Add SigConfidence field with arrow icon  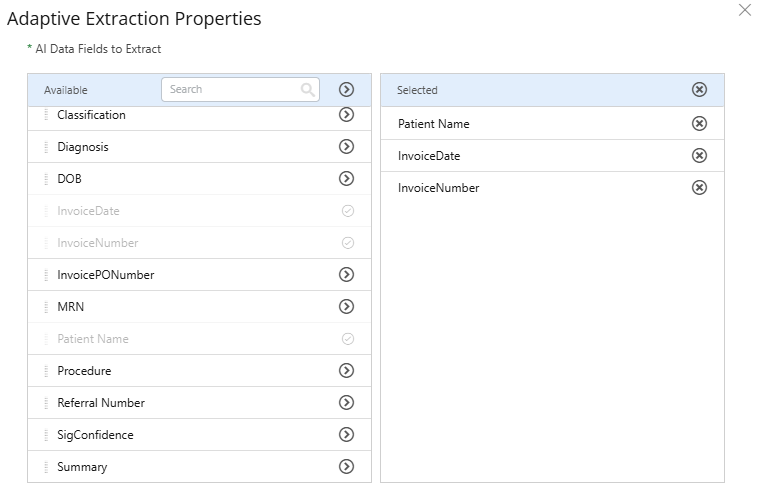[x=347, y=435]
